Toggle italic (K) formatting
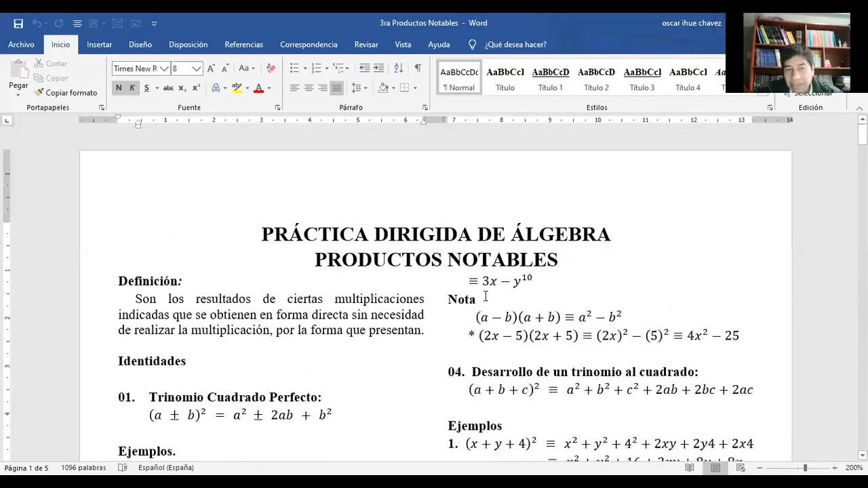868x488 pixels. click(132, 88)
